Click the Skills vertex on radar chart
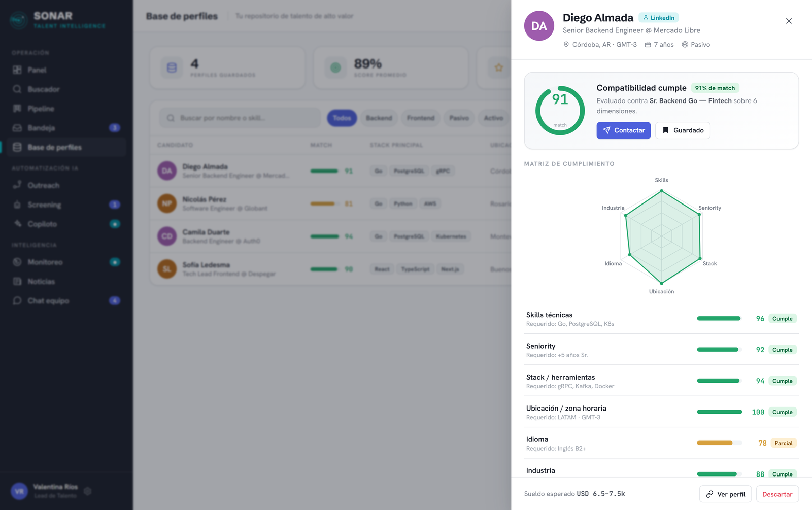 click(x=661, y=191)
